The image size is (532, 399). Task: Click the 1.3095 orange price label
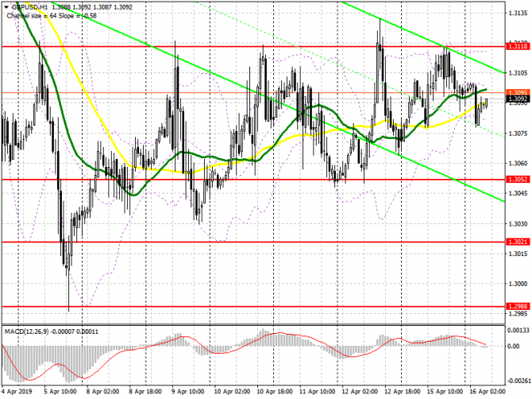[x=518, y=92]
